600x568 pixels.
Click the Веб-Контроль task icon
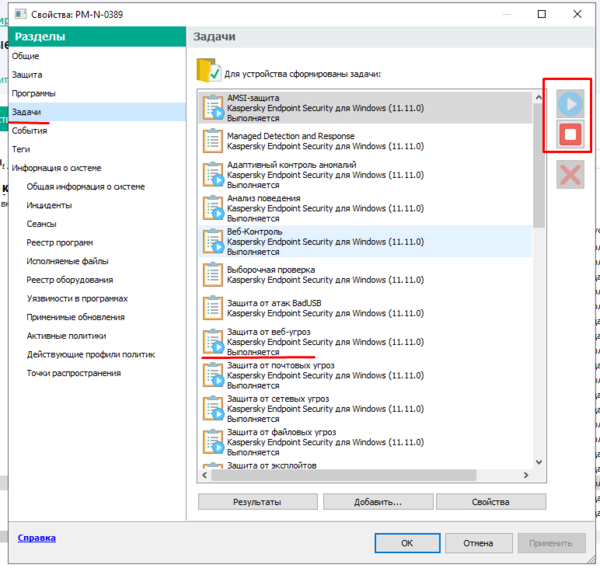point(213,242)
